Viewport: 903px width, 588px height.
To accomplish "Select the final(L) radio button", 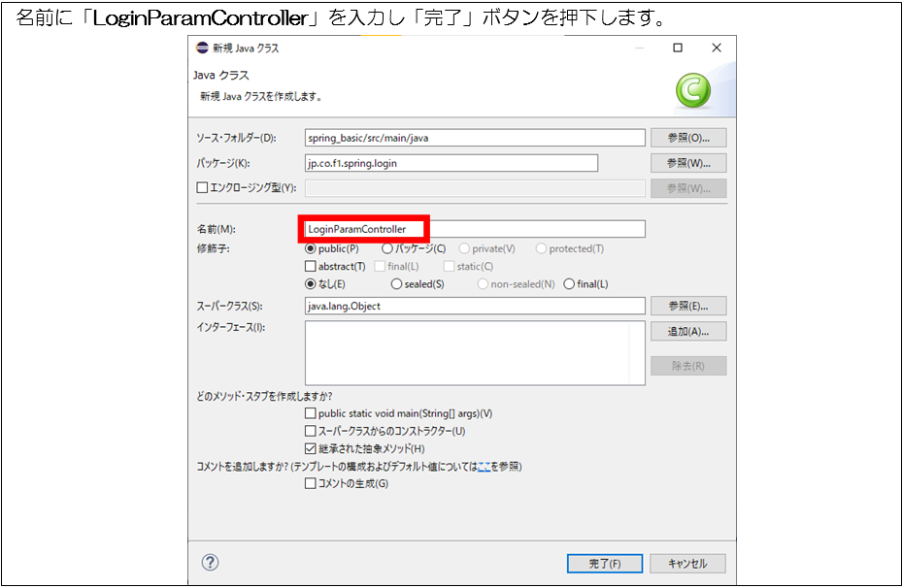I will [569, 284].
